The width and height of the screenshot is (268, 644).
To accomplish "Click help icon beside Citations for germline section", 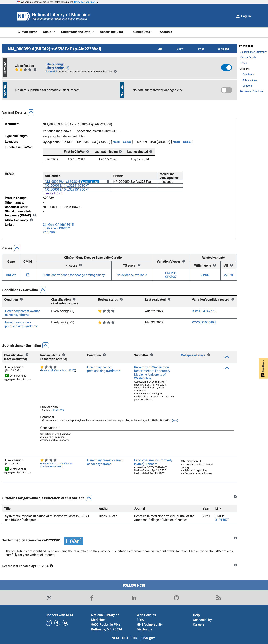I will [235, 497].
